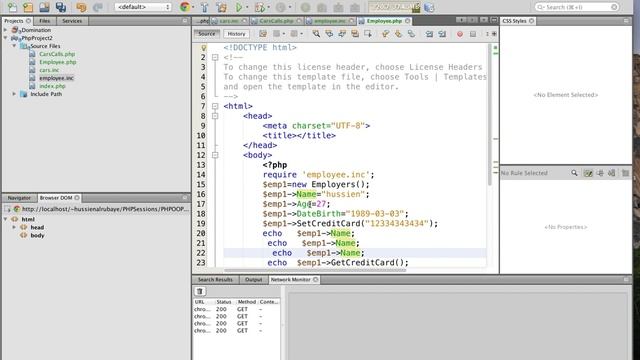The height and width of the screenshot is (360, 640).
Task: Open the <default> configuration dropdown
Action: (x=143, y=7)
